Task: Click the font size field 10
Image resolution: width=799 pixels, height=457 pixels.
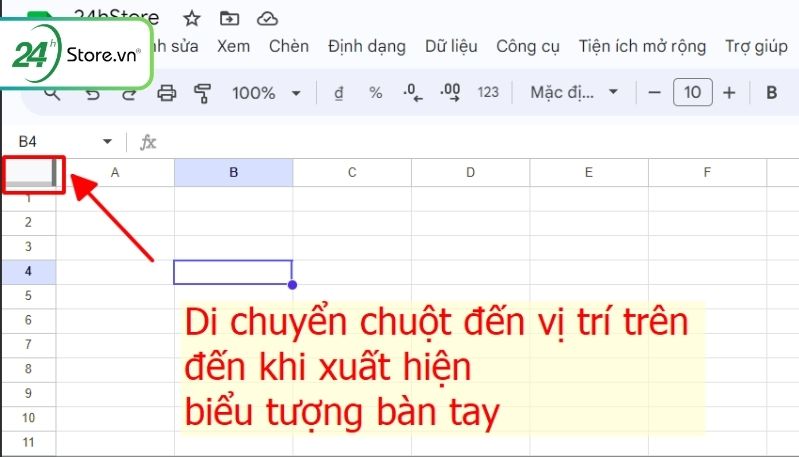Action: click(x=693, y=92)
